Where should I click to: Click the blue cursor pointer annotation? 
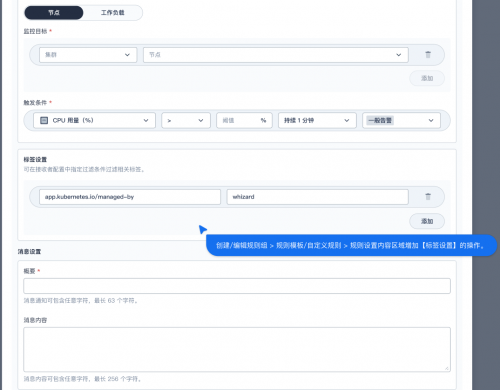[x=202, y=229]
